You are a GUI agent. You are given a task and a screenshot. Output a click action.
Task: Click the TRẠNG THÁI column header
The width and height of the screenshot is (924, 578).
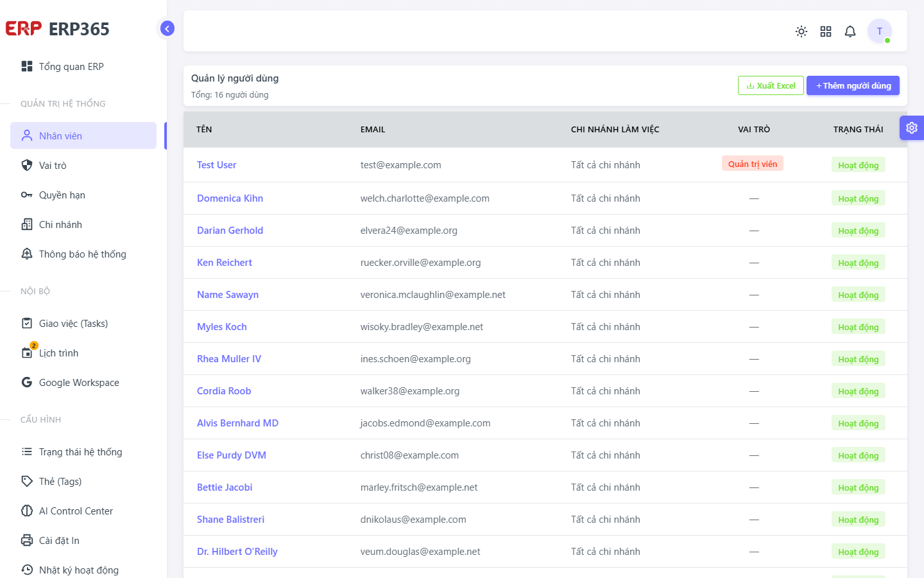[858, 129]
